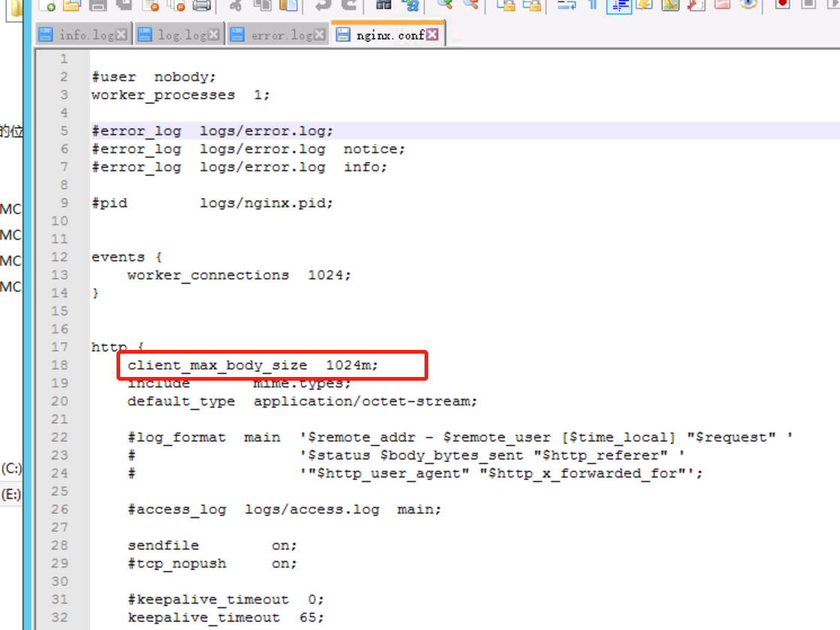Open the Save All icon
Viewport: 840px width, 630px height.
124,6
